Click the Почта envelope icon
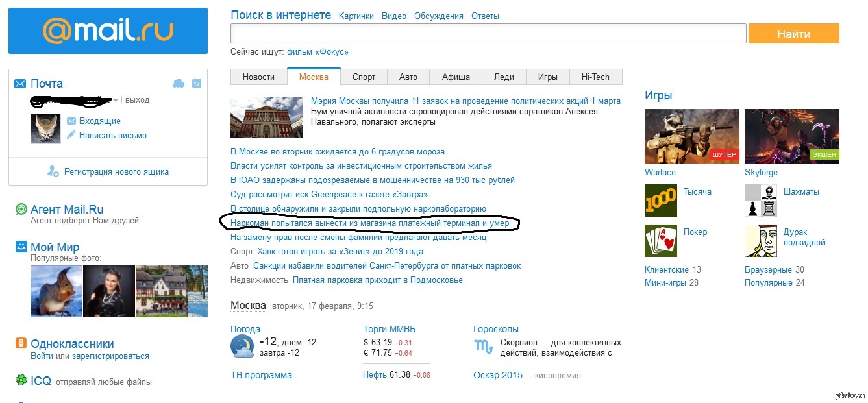This screenshot has height=403, width=868. point(20,84)
